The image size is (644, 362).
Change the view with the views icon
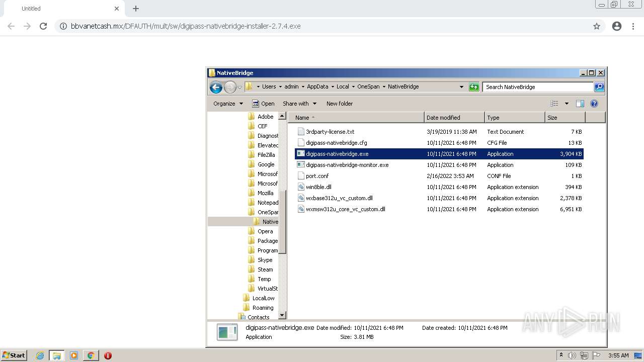pos(554,104)
